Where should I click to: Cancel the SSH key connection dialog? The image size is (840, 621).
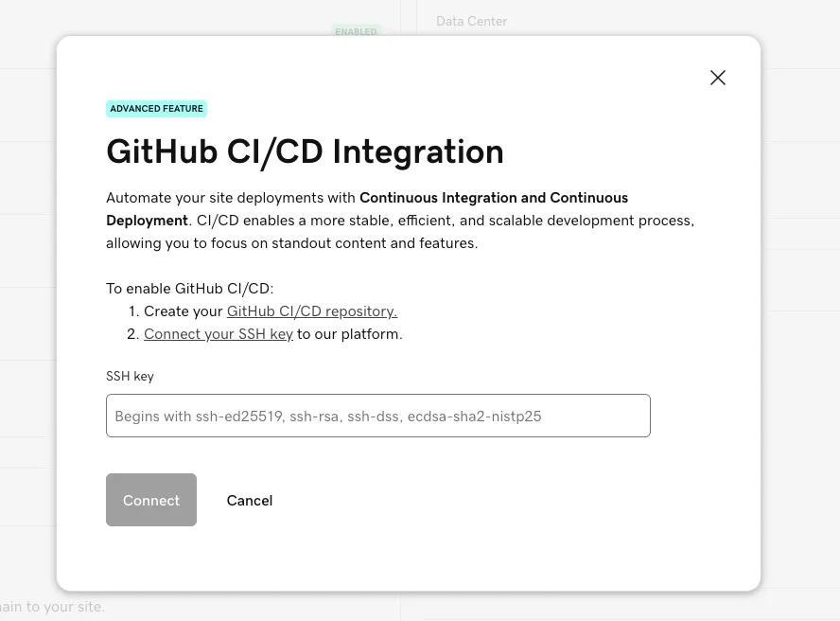[250, 501]
